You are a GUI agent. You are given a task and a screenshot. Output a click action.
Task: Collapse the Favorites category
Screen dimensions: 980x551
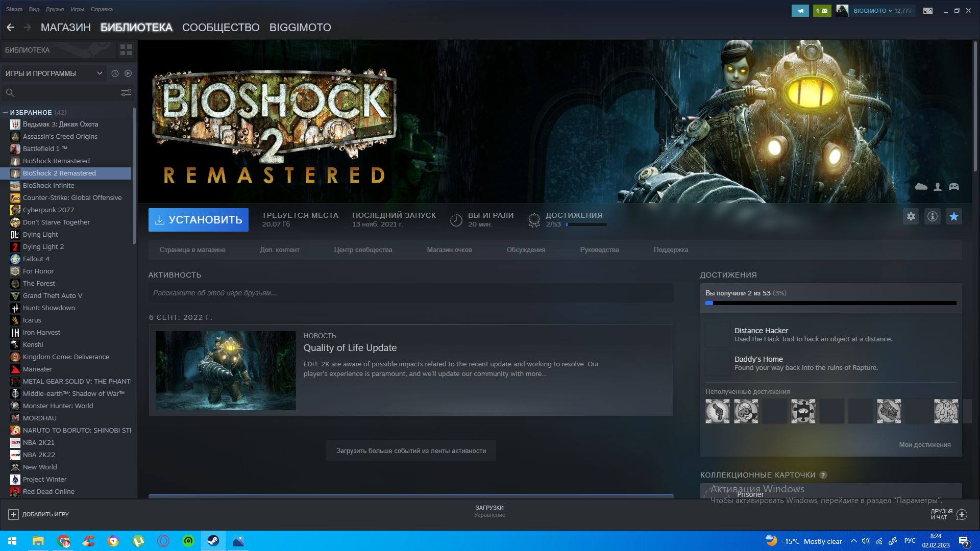pos(5,112)
